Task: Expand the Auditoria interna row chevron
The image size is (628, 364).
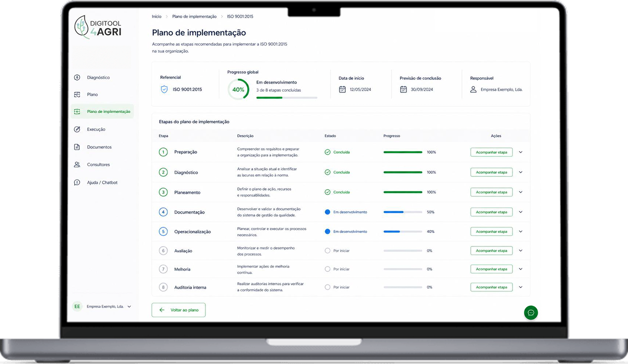Action: pyautogui.click(x=520, y=287)
